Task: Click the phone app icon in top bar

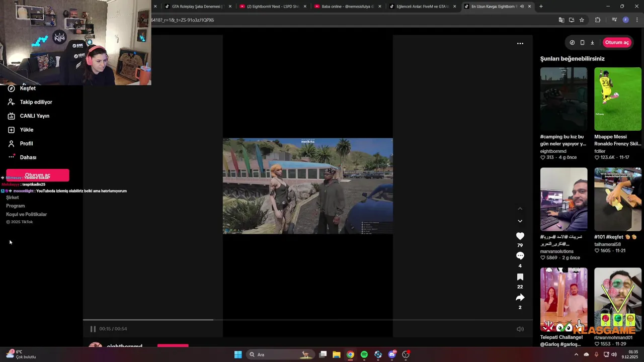Action: coord(582,43)
